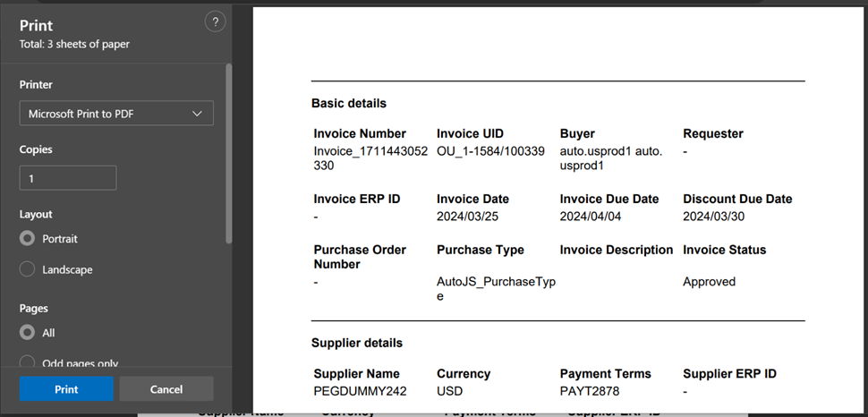Click the Invoice UID value OU_1-1584/100339
Image resolution: width=868 pixels, height=417 pixels.
pyautogui.click(x=490, y=151)
